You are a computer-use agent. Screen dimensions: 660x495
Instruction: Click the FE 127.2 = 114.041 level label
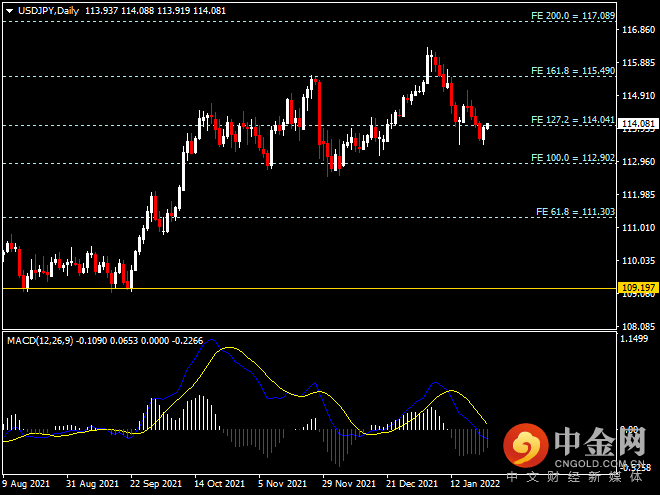[573, 120]
